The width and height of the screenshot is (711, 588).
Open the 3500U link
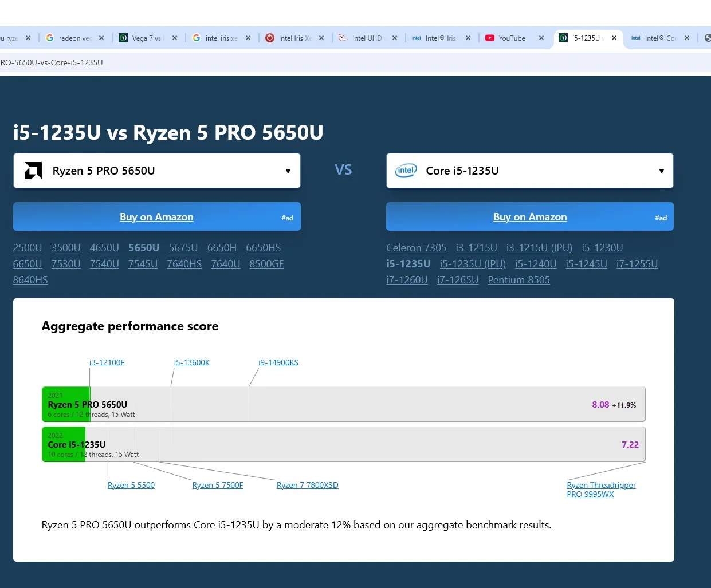tap(66, 248)
